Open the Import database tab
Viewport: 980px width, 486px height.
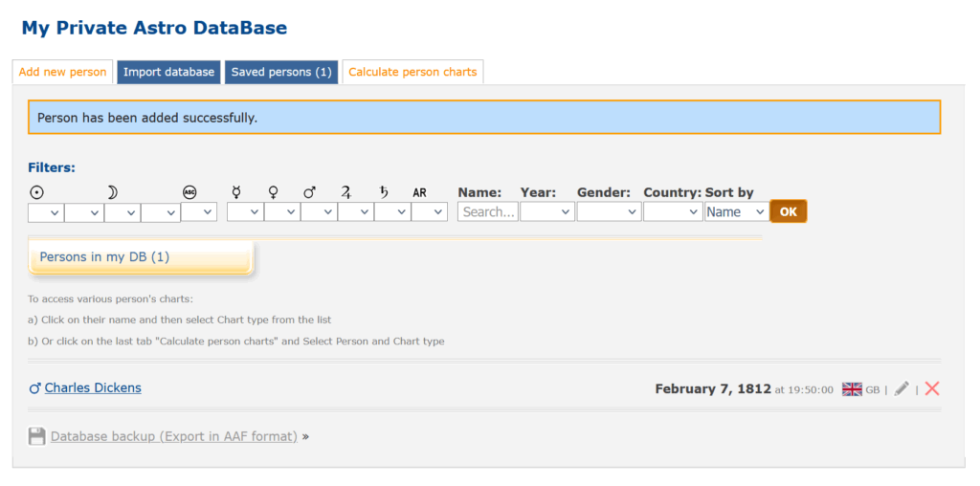(x=168, y=72)
